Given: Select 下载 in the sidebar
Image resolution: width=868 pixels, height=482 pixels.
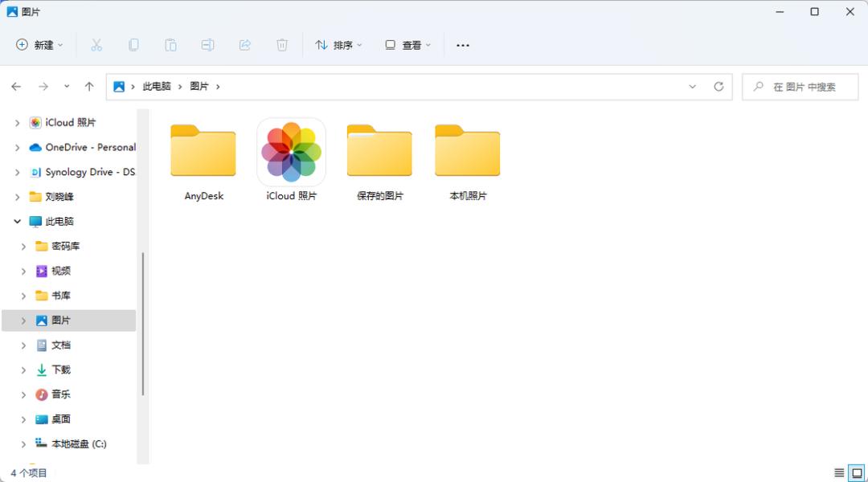Looking at the screenshot, I should [x=61, y=370].
